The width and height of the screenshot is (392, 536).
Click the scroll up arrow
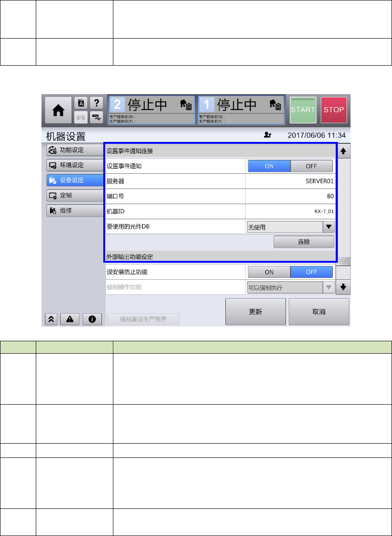pos(343,151)
